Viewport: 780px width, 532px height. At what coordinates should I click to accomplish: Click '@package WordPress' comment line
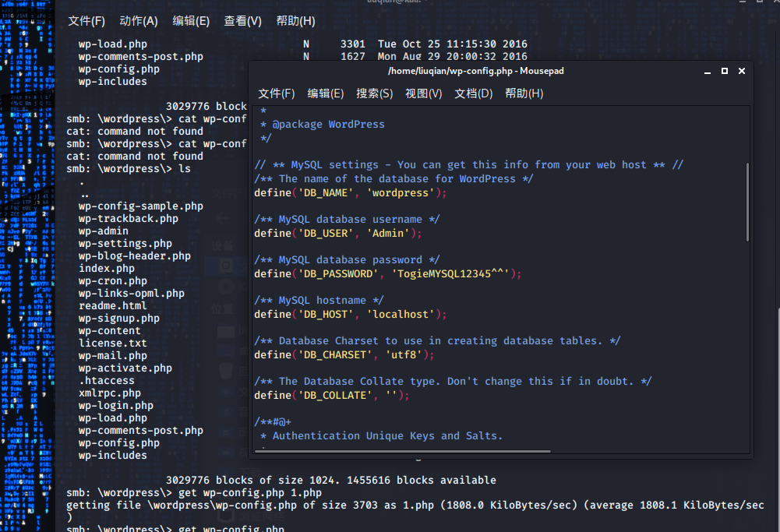pos(323,125)
